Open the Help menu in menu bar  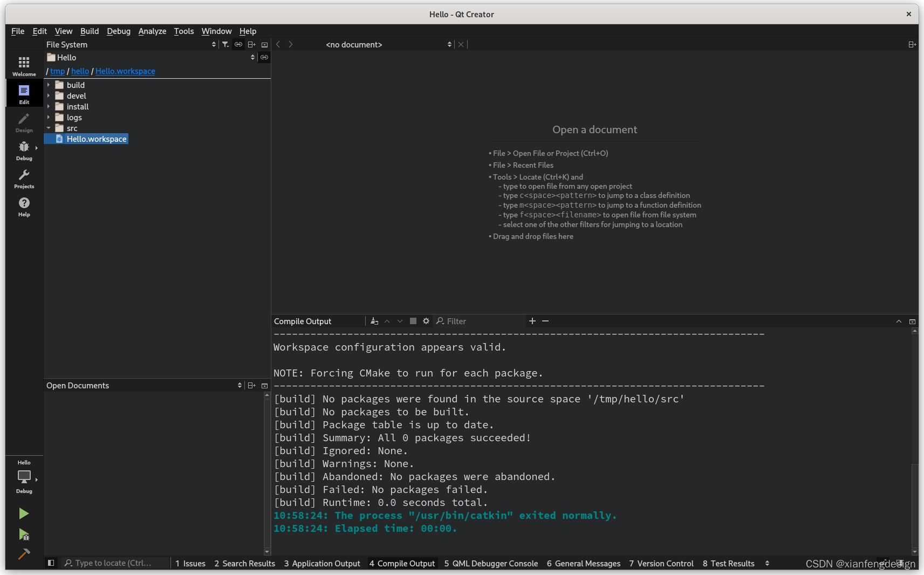coord(248,31)
